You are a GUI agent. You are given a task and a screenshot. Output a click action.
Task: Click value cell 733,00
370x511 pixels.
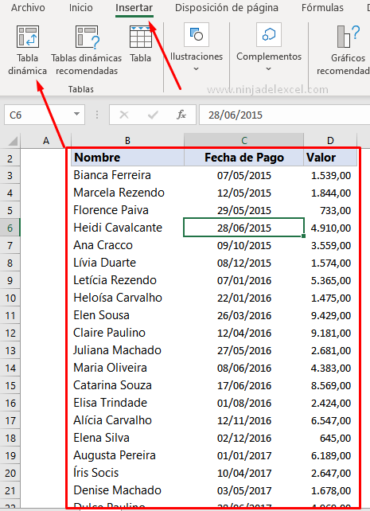(330, 210)
